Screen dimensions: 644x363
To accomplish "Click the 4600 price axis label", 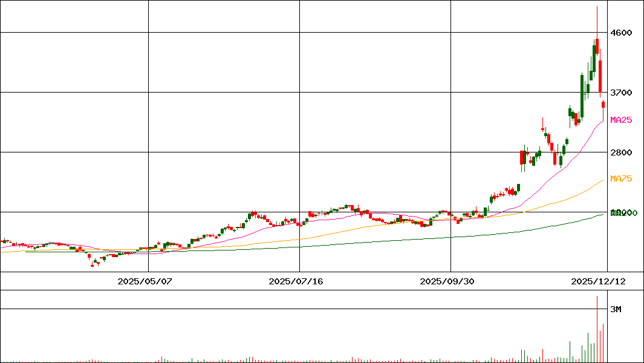I will [621, 33].
